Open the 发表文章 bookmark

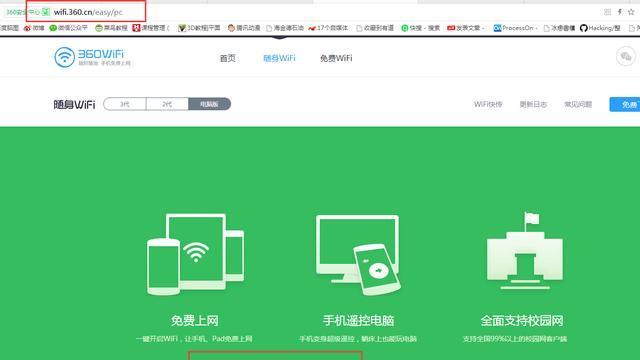(x=465, y=28)
